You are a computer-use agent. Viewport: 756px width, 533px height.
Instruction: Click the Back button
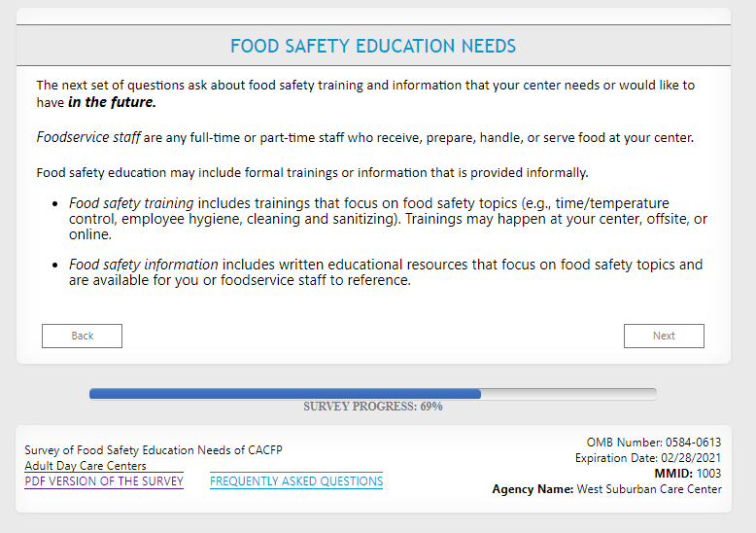pos(82,336)
